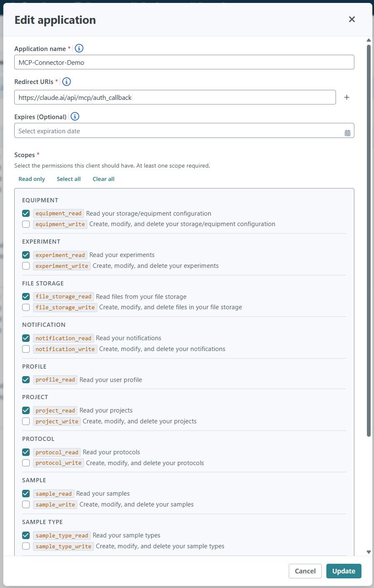Click the Read only scope preset
Viewport: 374px width, 588px height.
[x=32, y=179]
